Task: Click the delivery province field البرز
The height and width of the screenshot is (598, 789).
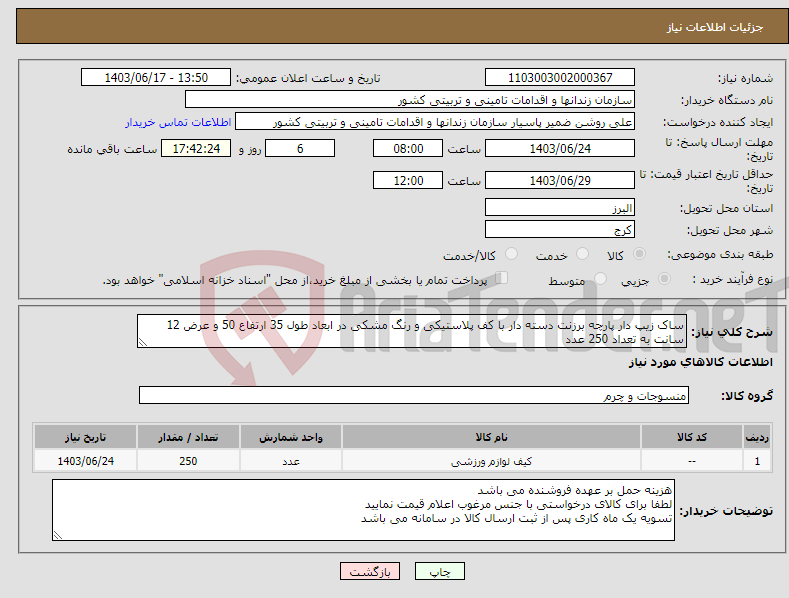Action: click(560, 207)
